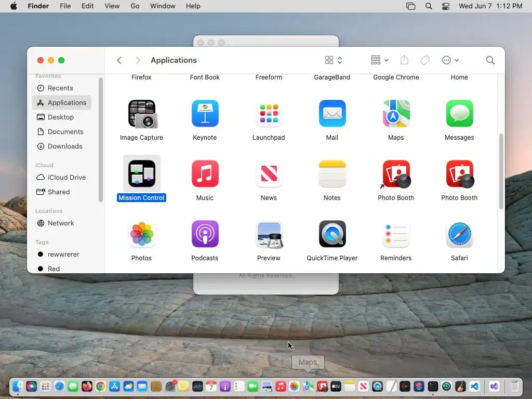This screenshot has height=399, width=532.
Task: Launch the Apple TV app from the Dock
Action: [x=336, y=386]
